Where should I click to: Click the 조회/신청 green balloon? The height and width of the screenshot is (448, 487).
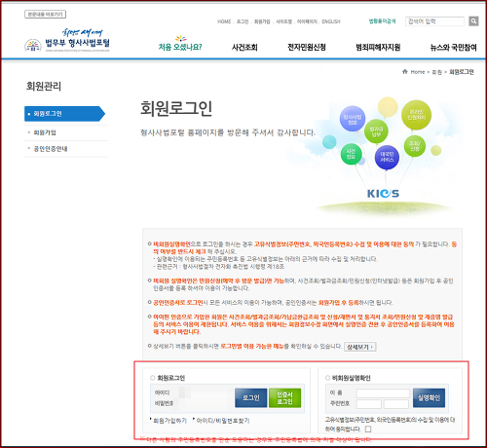tap(415, 146)
